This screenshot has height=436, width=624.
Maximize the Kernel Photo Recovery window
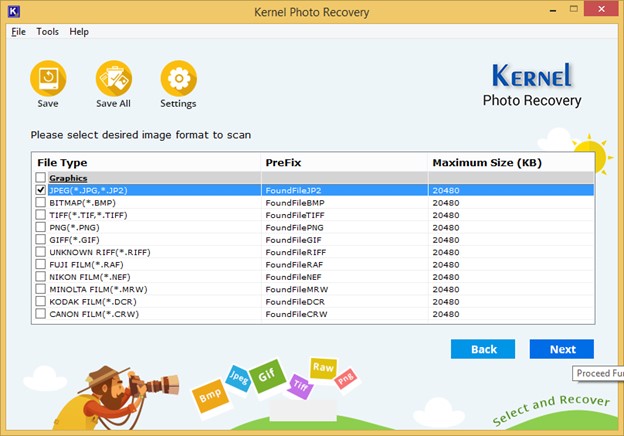click(x=573, y=9)
